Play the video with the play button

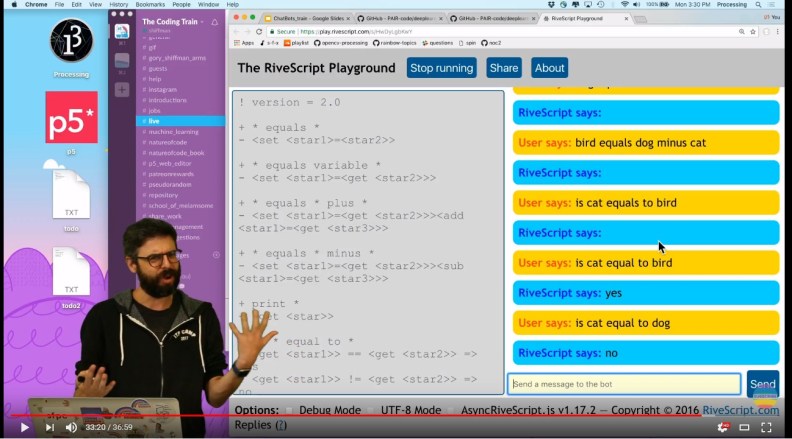24,427
